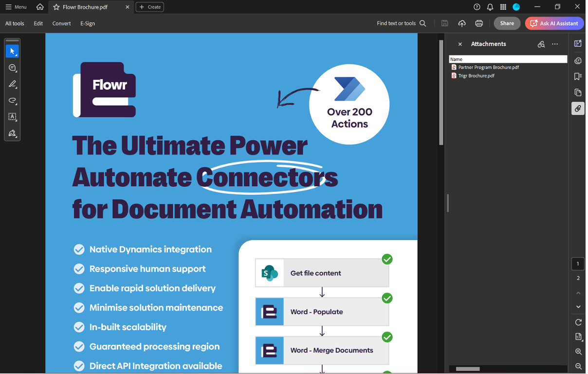Open the AI generative summary panel icon
This screenshot has height=374, width=588.
pyautogui.click(x=578, y=44)
